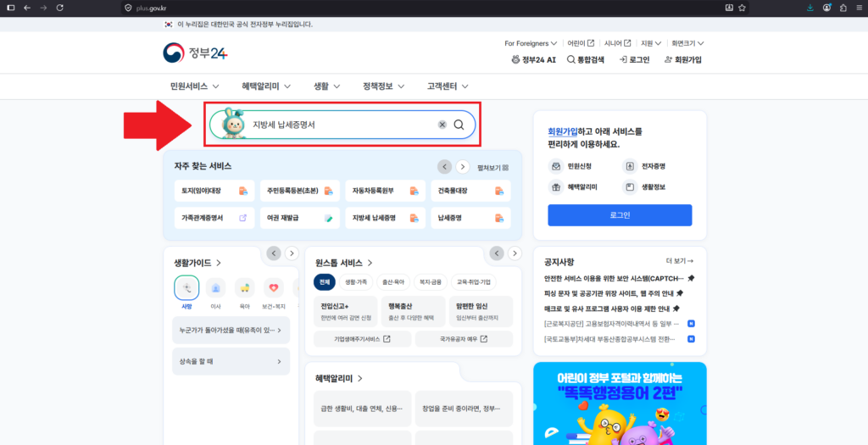Open 국가유공자 예우 external link
The image size is (868, 445).
[464, 339]
